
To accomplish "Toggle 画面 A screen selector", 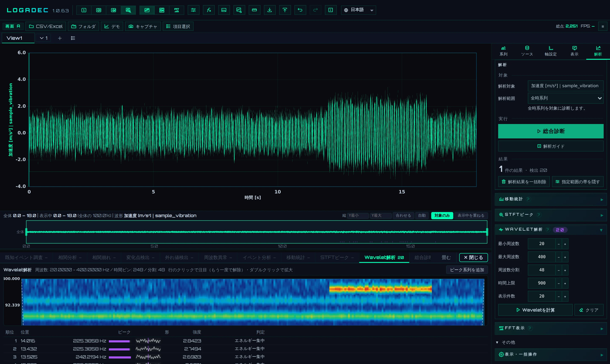I will 13,26.
